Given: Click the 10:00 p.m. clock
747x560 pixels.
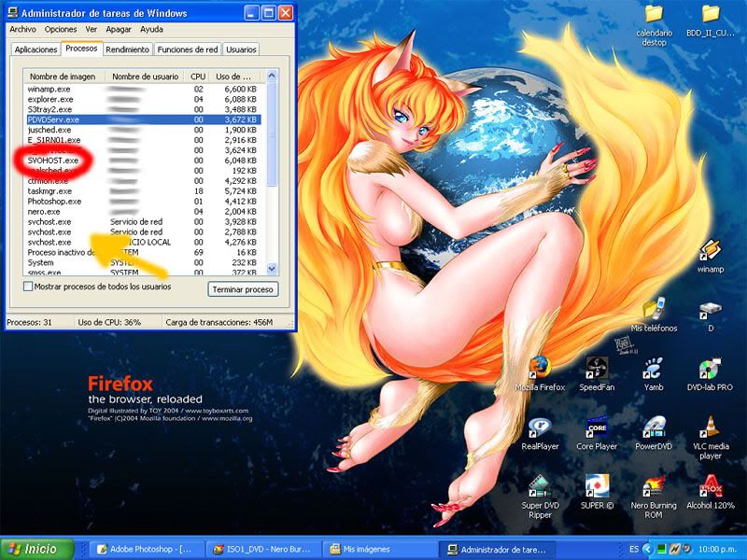Looking at the screenshot, I should 719,549.
